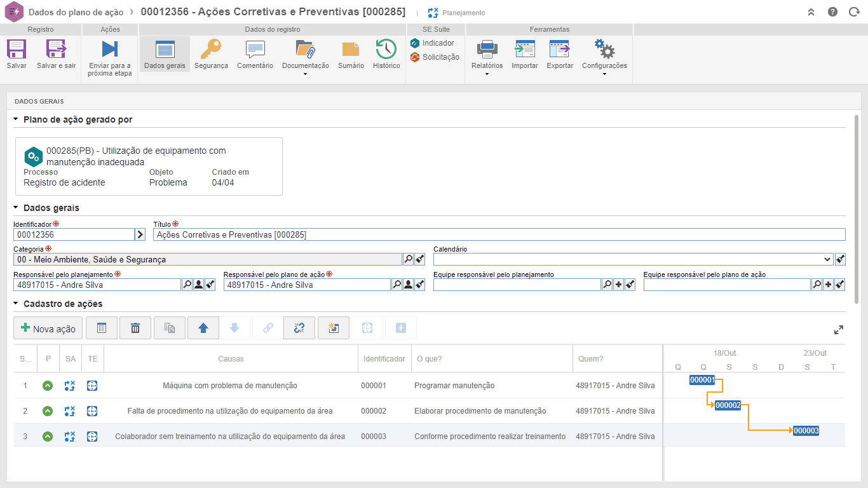Click 'Falta de procedimento na utilização' cause cell
This screenshot has height=488, width=868.
(230, 411)
